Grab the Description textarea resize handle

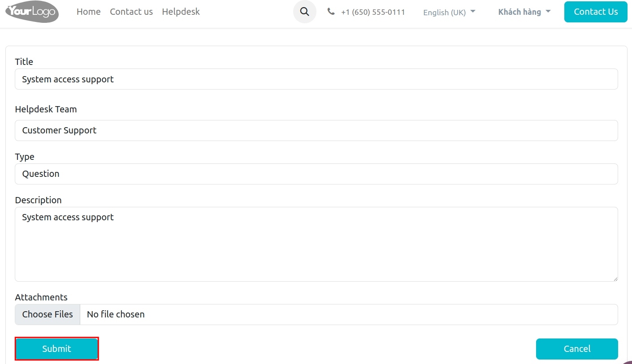point(615,278)
